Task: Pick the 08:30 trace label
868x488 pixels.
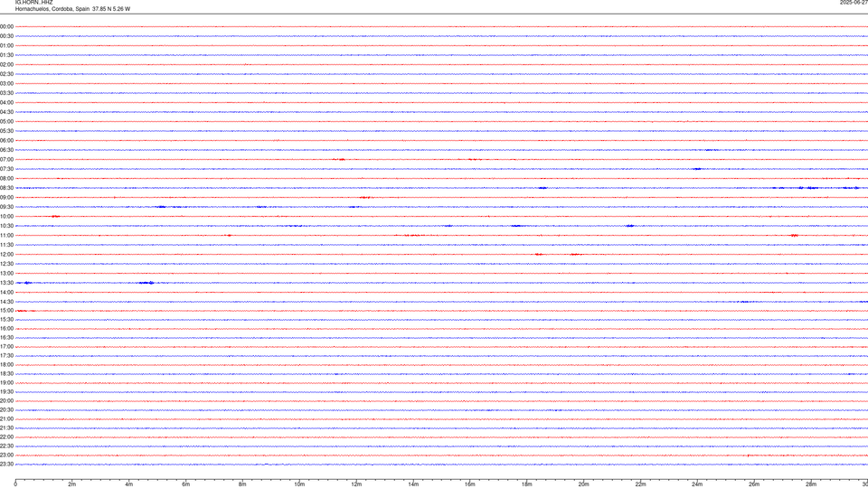Action: (x=6, y=188)
